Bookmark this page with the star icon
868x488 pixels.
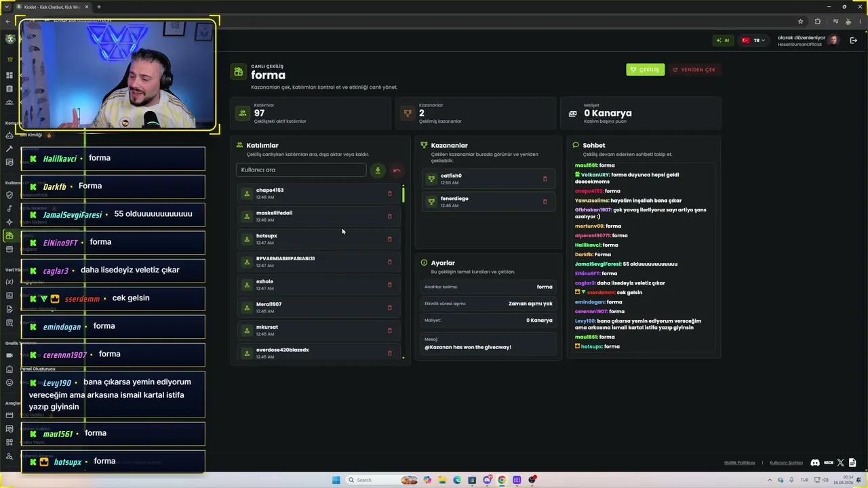pyautogui.click(x=800, y=22)
